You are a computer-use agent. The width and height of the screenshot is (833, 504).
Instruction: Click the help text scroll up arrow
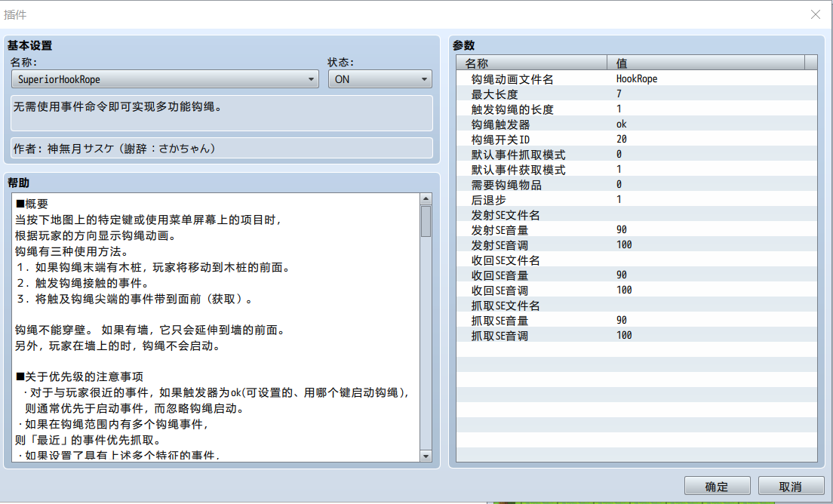click(x=426, y=199)
